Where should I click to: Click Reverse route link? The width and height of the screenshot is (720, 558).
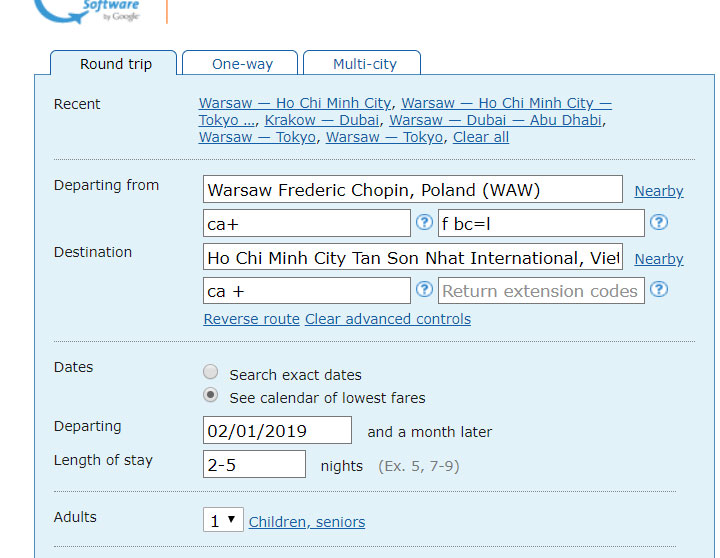click(x=252, y=319)
